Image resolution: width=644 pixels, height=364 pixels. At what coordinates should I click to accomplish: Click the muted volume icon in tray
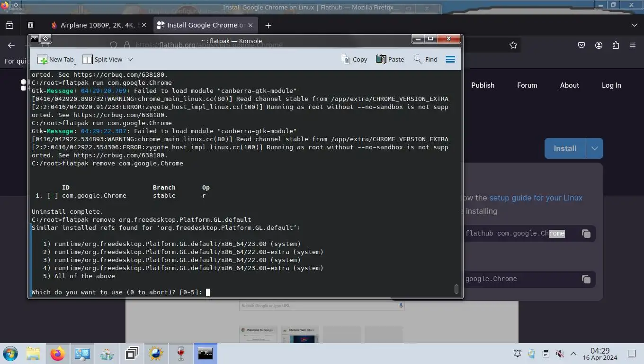(x=560, y=354)
